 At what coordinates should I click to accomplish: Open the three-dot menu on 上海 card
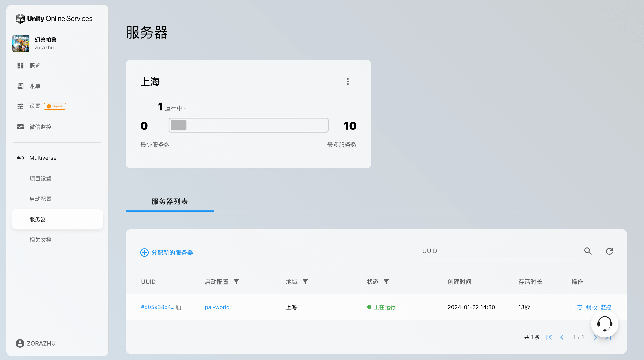(x=348, y=81)
